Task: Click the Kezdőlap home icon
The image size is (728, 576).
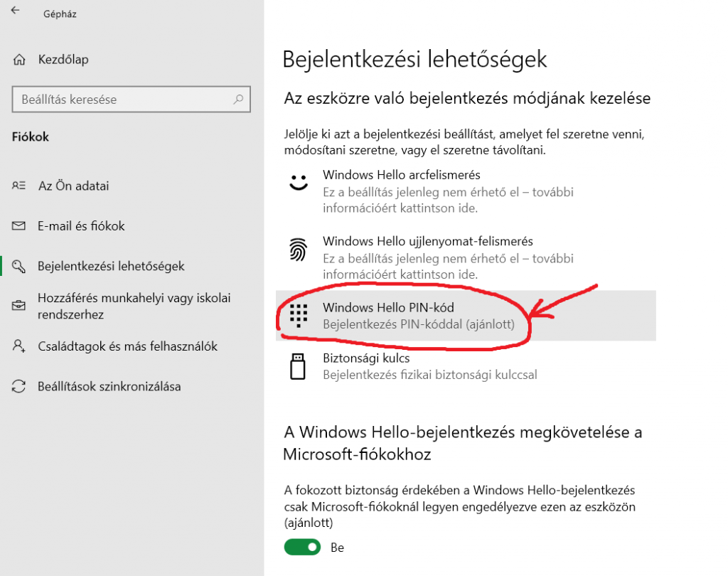Action: pyautogui.click(x=19, y=60)
